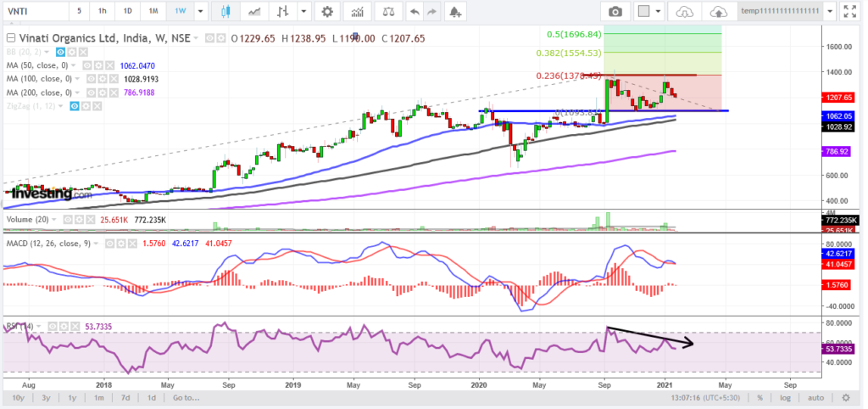
Task: Switch to the area chart style icon
Action: click(x=254, y=11)
